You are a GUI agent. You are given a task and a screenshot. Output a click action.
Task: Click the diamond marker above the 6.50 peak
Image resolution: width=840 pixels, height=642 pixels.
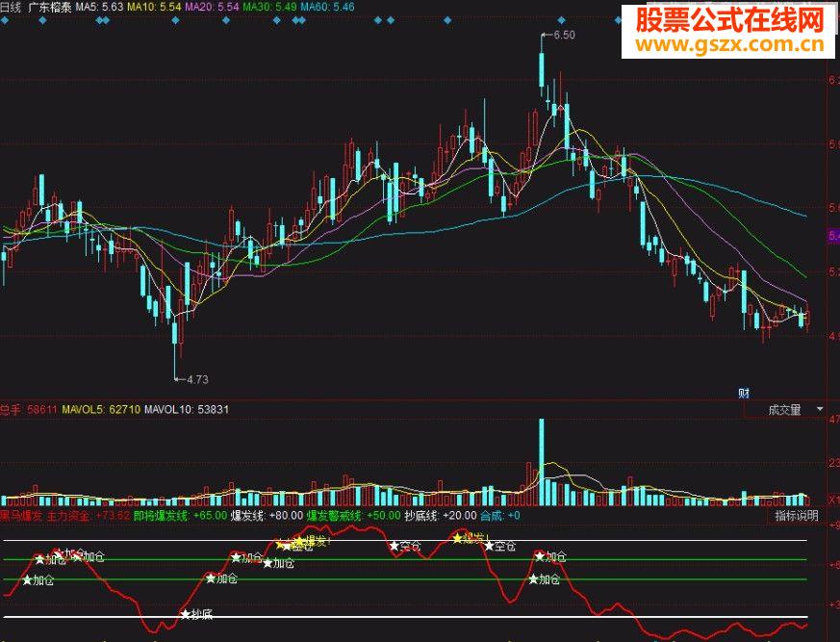pos(561,20)
